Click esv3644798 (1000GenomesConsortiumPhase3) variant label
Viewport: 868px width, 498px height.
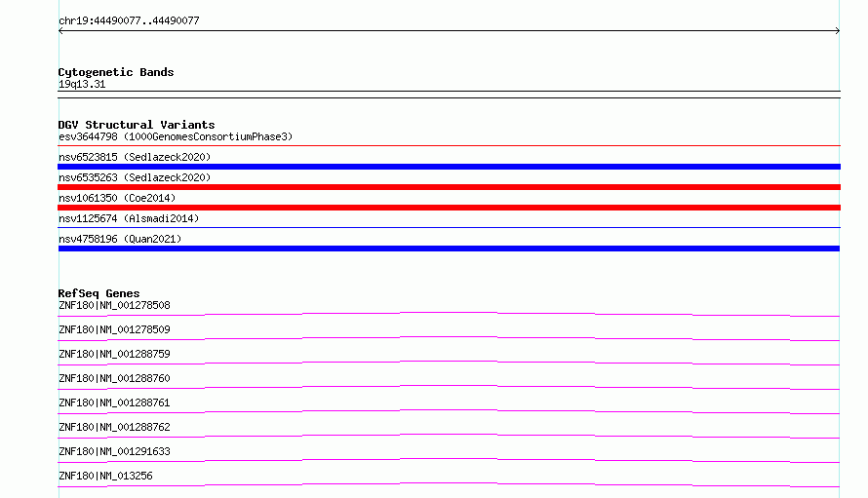176,136
